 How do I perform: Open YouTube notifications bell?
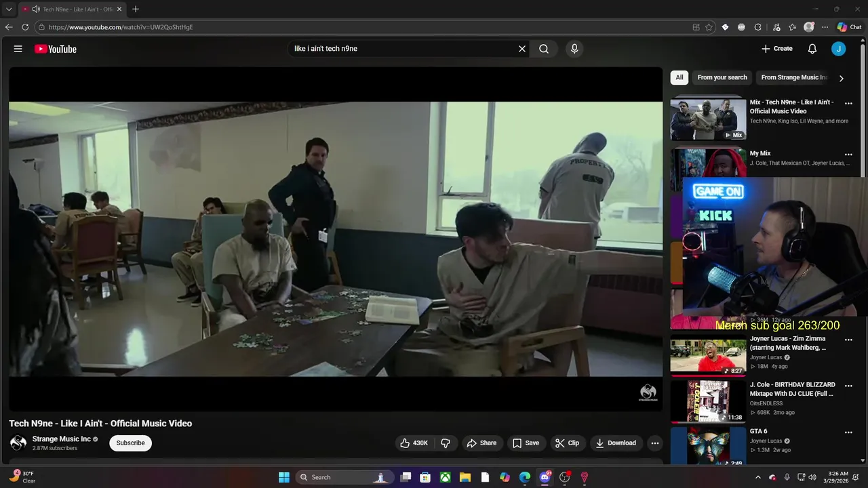click(812, 49)
